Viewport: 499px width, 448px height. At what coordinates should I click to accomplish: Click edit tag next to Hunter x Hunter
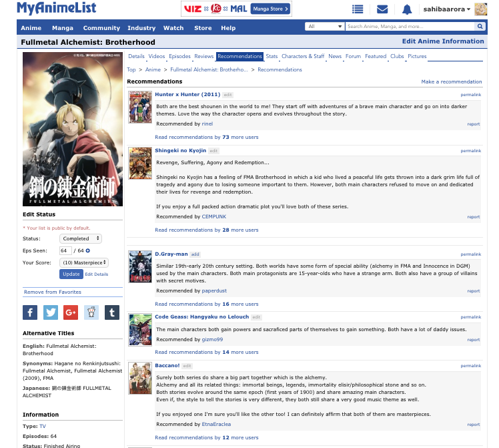click(x=227, y=95)
